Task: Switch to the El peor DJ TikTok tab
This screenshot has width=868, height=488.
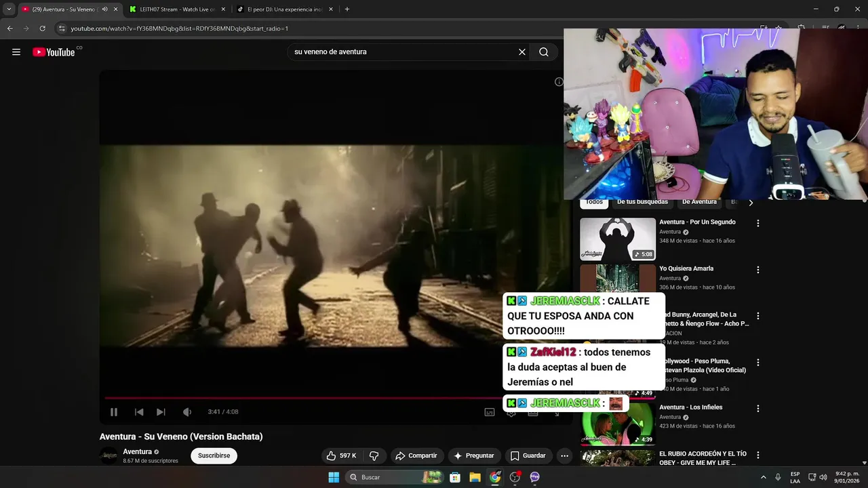Action: coord(284,9)
